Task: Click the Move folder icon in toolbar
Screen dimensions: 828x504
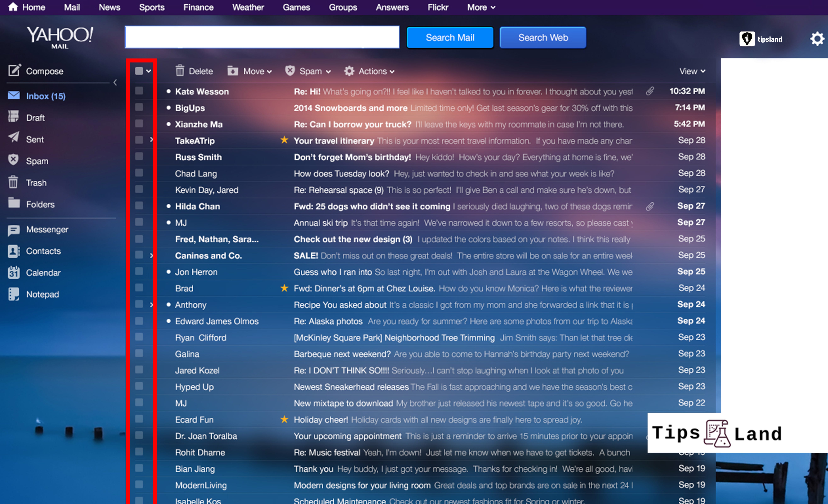Action: (x=233, y=71)
